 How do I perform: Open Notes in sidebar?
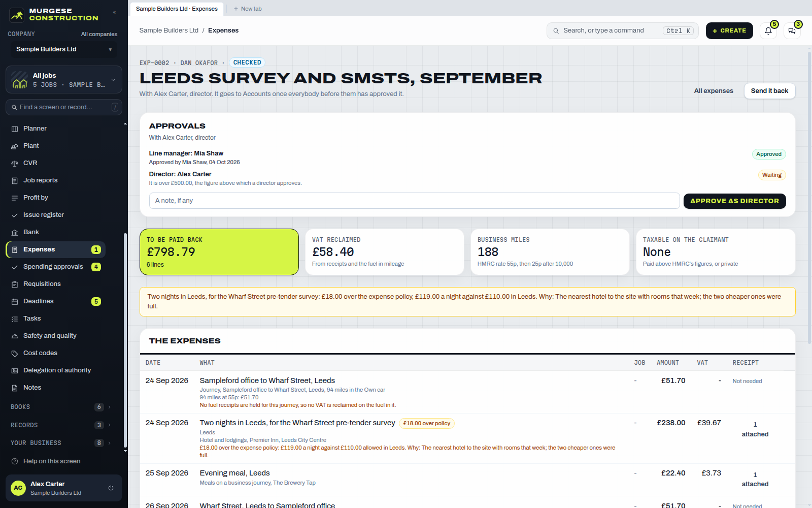[x=56, y=388]
